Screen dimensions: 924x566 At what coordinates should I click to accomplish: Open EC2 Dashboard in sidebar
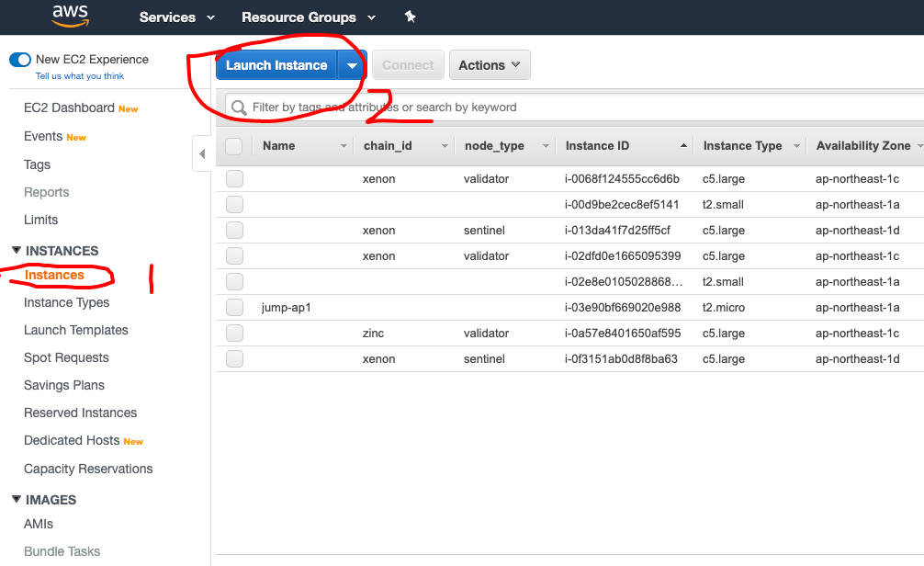click(x=69, y=108)
